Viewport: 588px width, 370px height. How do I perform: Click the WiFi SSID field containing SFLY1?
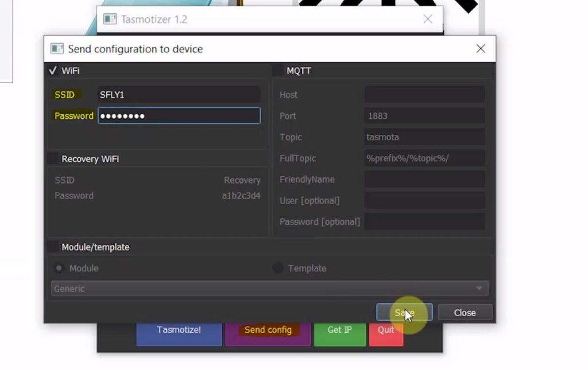coord(179,95)
